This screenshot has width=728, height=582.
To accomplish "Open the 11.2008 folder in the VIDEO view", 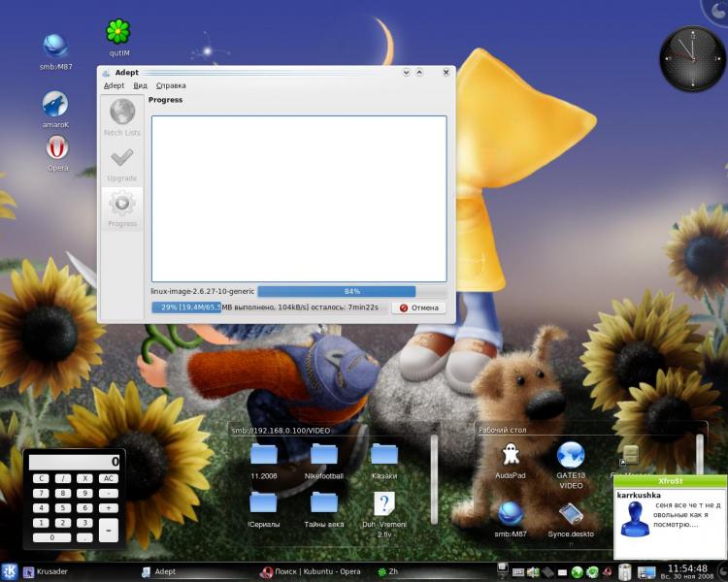I will coord(264,453).
